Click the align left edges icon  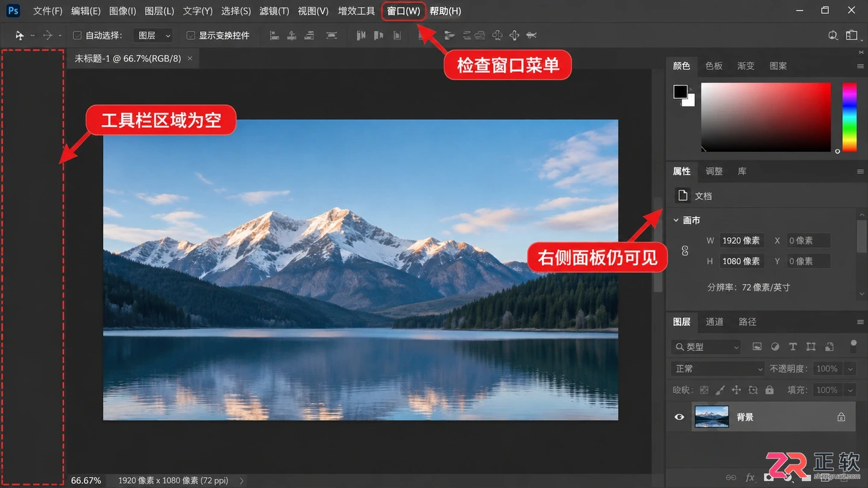tap(274, 36)
